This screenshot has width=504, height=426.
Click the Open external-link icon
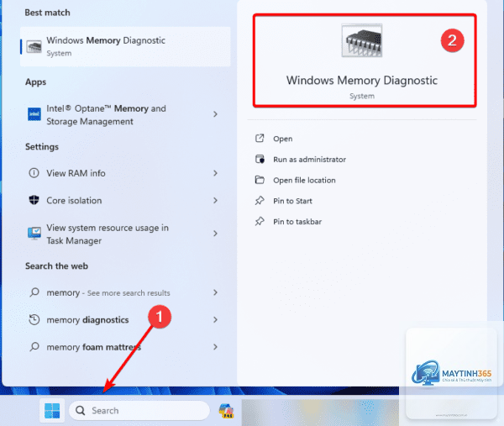(260, 139)
